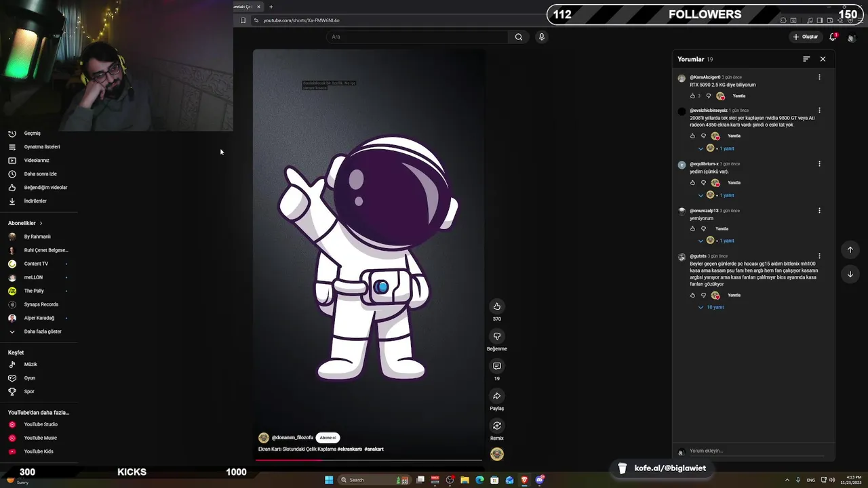Click the Spor trophy icon
The image size is (868, 488).
[x=12, y=391]
